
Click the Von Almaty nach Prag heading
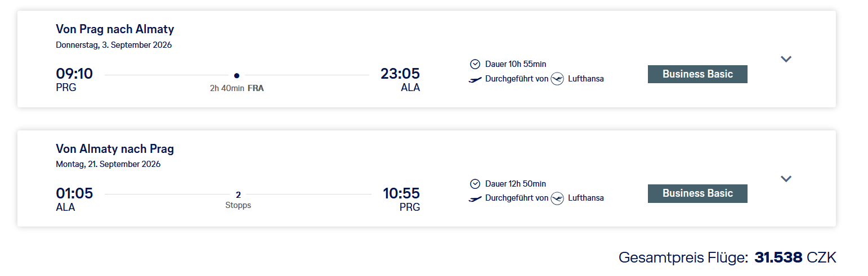point(115,149)
